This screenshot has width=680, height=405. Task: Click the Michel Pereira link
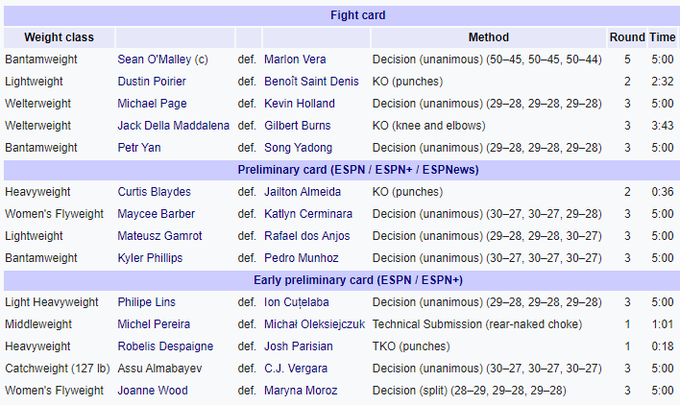pyautogui.click(x=153, y=323)
